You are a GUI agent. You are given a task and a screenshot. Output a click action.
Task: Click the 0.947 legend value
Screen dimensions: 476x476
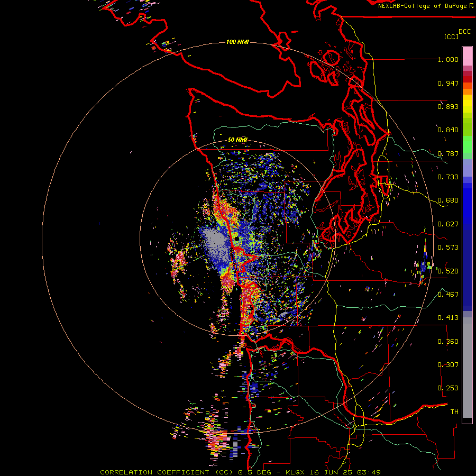click(448, 83)
